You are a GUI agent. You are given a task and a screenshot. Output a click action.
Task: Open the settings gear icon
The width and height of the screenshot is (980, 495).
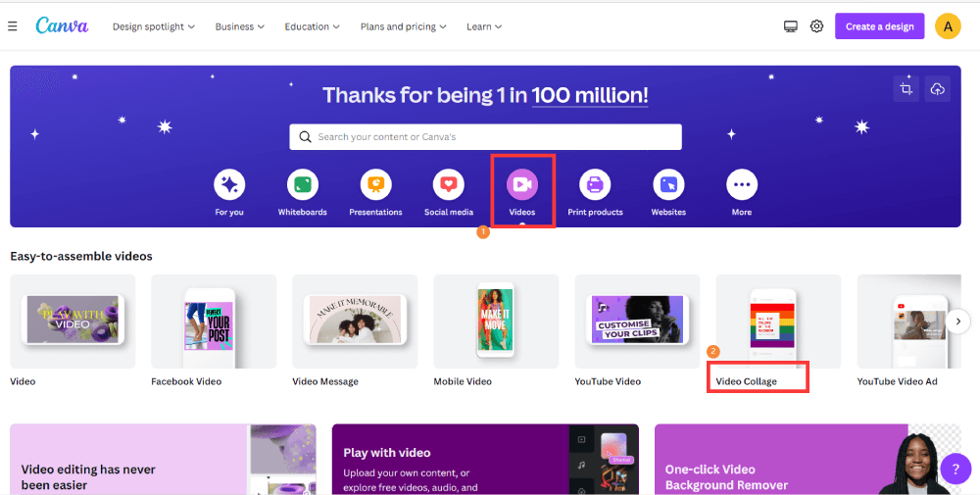pyautogui.click(x=816, y=26)
